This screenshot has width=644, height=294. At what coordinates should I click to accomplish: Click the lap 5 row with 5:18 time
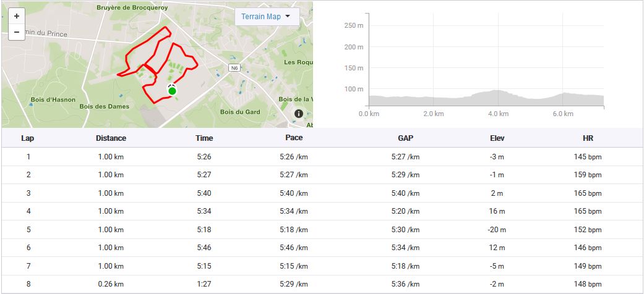[x=322, y=230]
